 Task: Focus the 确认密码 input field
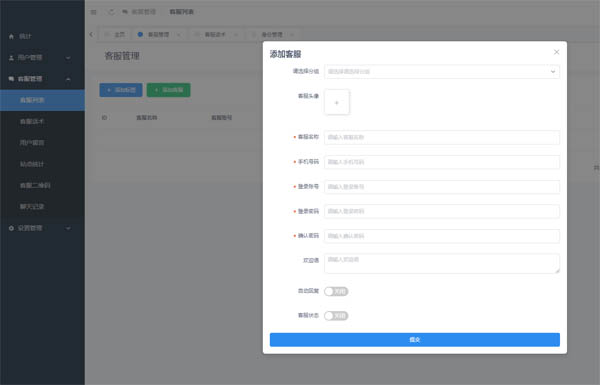pyautogui.click(x=442, y=236)
